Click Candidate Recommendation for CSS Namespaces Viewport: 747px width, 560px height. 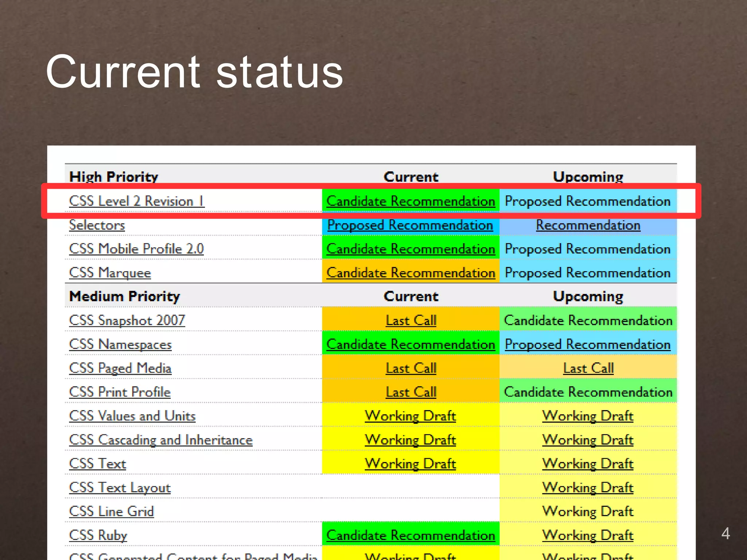click(411, 345)
